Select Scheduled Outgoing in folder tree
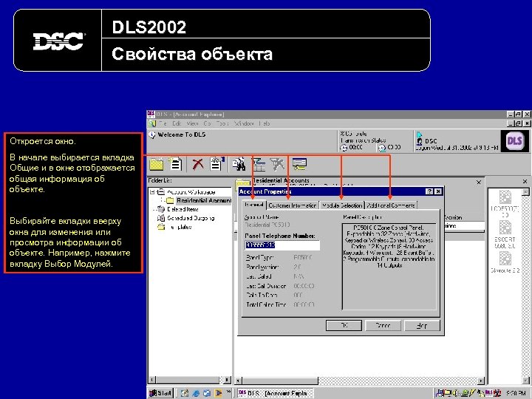The width and height of the screenshot is (532, 399). pos(191,218)
